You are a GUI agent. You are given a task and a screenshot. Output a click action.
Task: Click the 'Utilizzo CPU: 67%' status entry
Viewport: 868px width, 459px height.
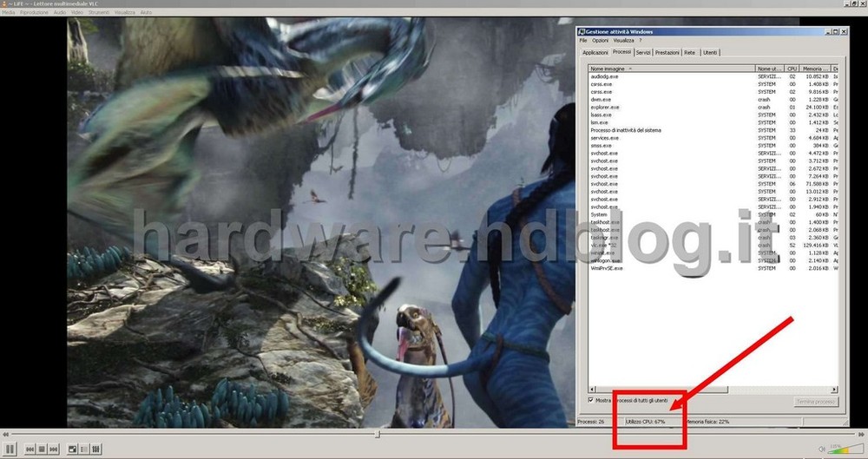[646, 422]
